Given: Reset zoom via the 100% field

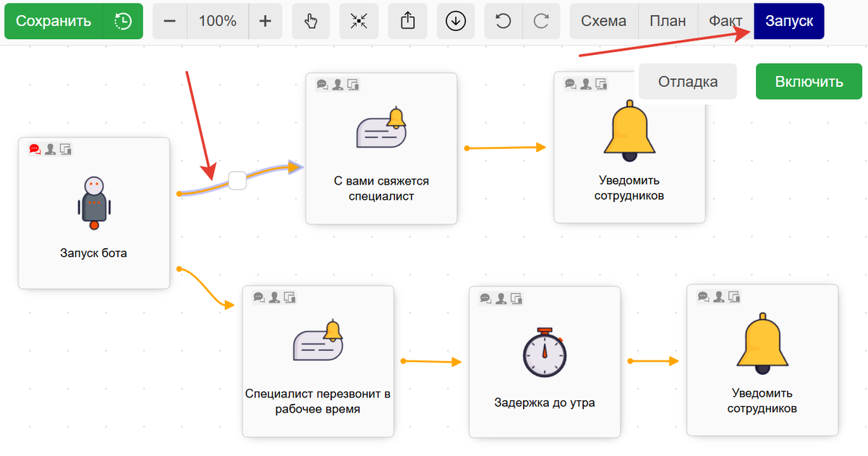Looking at the screenshot, I should coord(218,21).
